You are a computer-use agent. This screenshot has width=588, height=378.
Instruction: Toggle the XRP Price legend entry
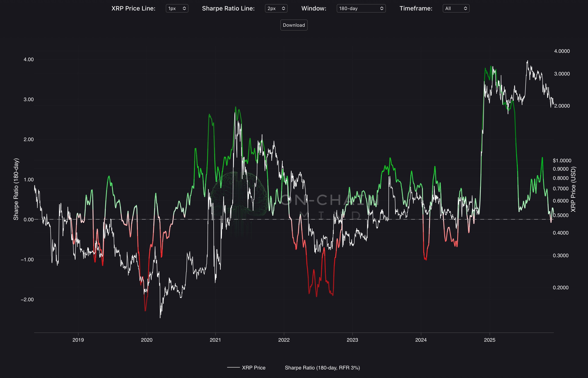pos(253,368)
